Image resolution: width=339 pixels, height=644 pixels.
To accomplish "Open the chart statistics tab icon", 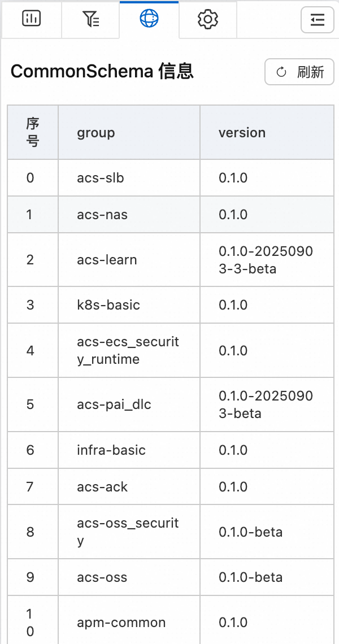I will 31,19.
